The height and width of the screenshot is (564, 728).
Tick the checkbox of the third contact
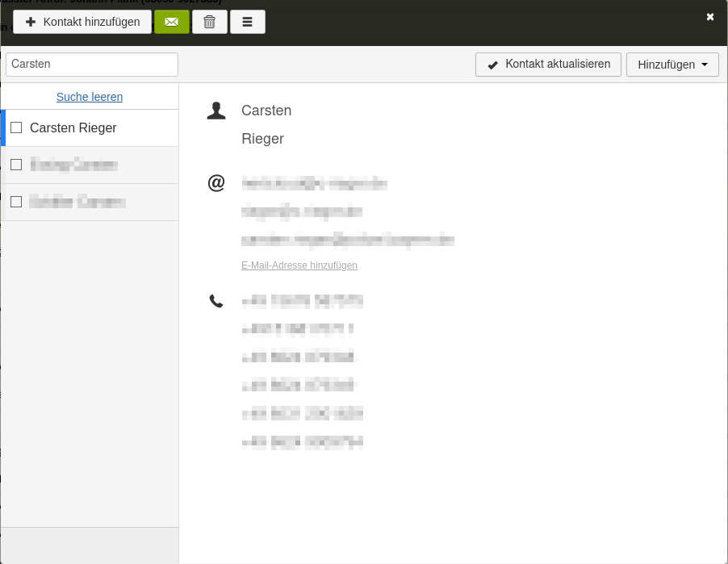click(x=16, y=202)
